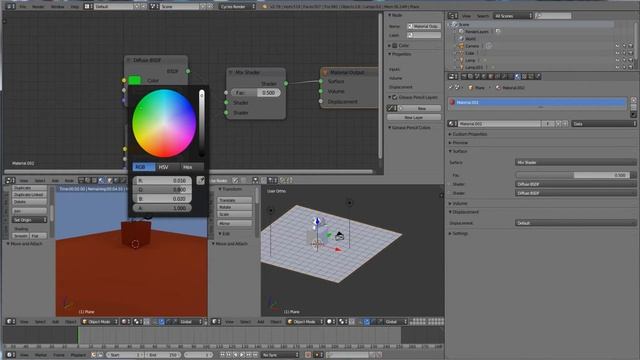Jump to first frame in timeline

click(x=222, y=355)
